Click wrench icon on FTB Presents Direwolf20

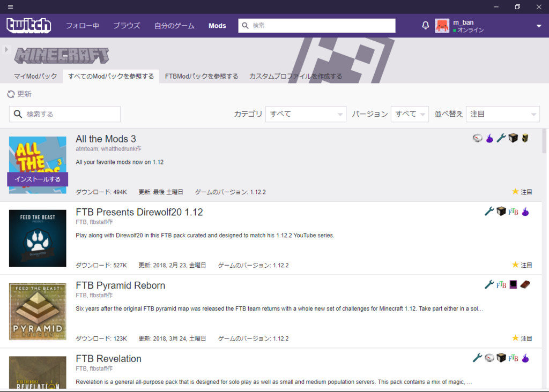click(x=489, y=211)
